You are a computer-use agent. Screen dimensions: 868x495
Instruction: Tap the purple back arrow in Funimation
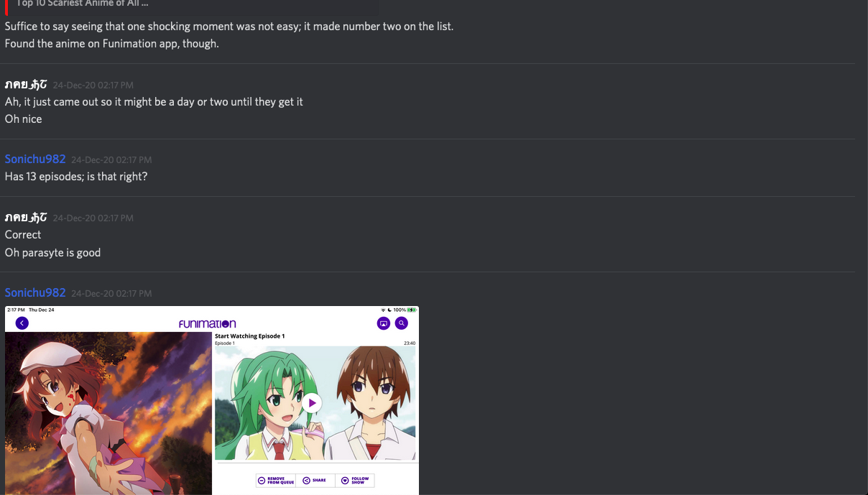click(x=22, y=323)
